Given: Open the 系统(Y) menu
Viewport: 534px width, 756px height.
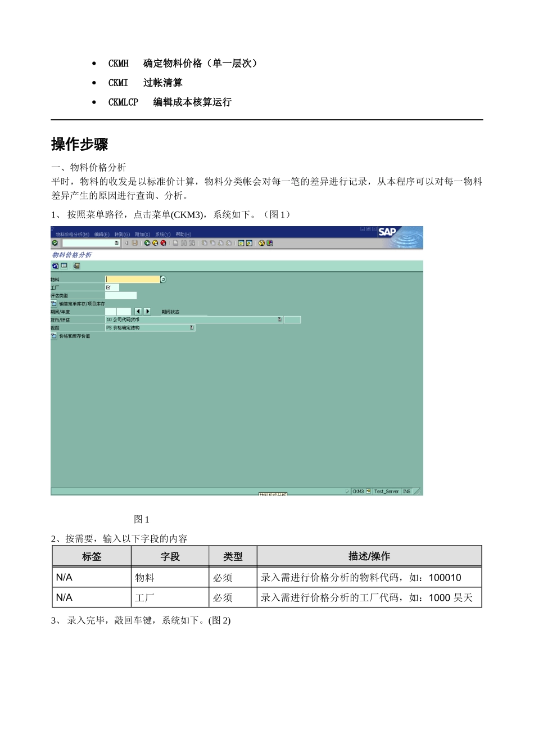Looking at the screenshot, I should (x=163, y=235).
